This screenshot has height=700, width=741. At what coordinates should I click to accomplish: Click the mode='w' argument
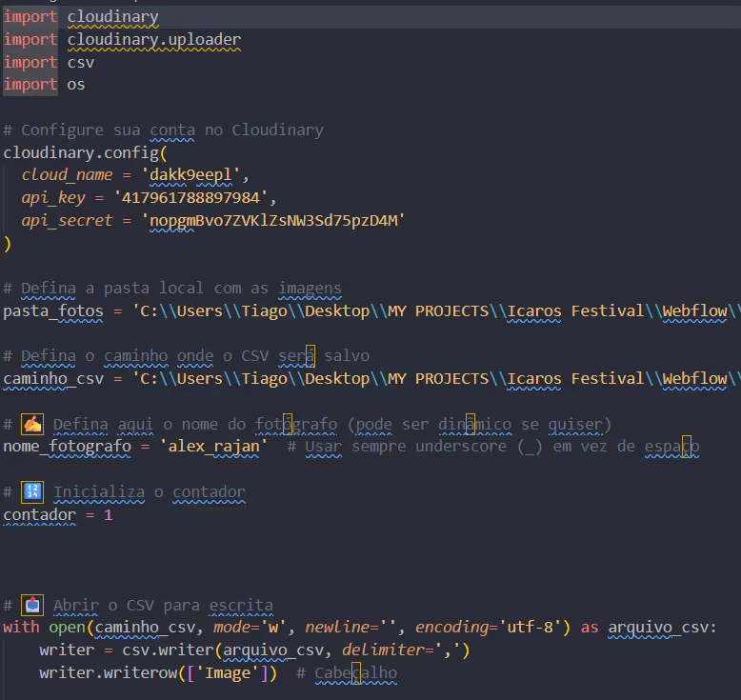tap(250, 628)
